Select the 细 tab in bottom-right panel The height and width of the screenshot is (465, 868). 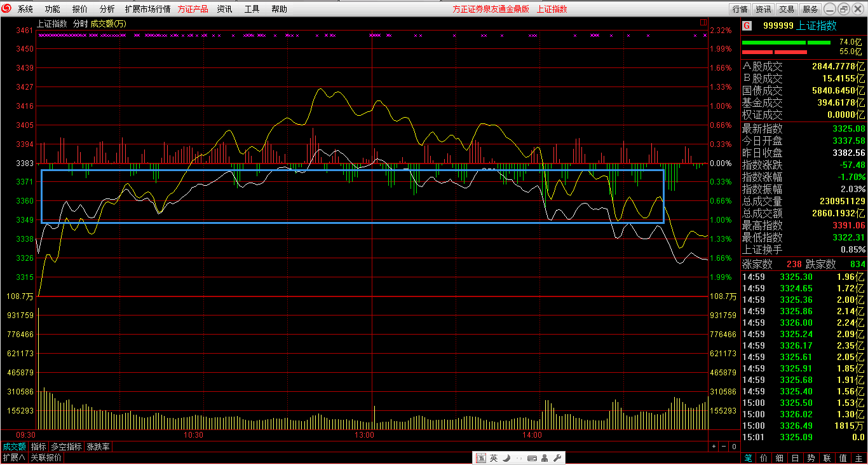[x=780, y=458]
